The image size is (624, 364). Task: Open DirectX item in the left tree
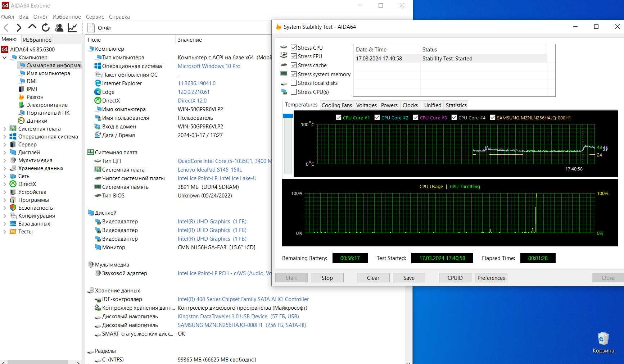(27, 184)
